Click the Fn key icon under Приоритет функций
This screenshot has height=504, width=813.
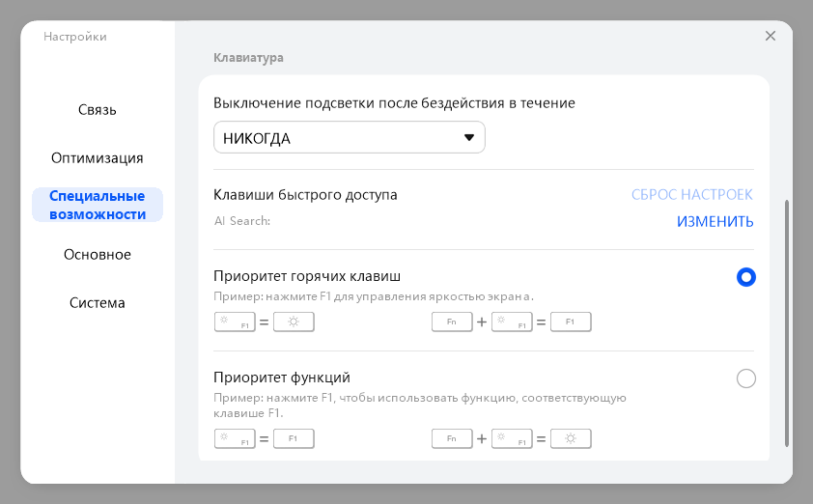(451, 439)
